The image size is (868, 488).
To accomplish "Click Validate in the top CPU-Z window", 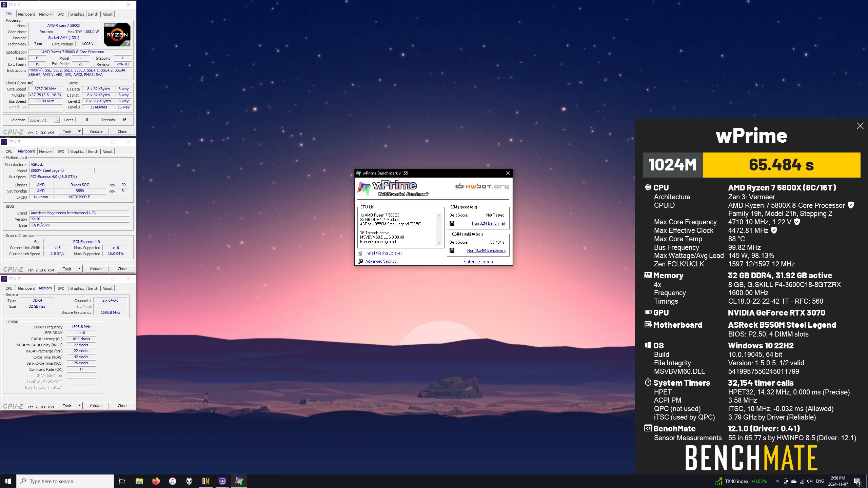I will point(96,131).
